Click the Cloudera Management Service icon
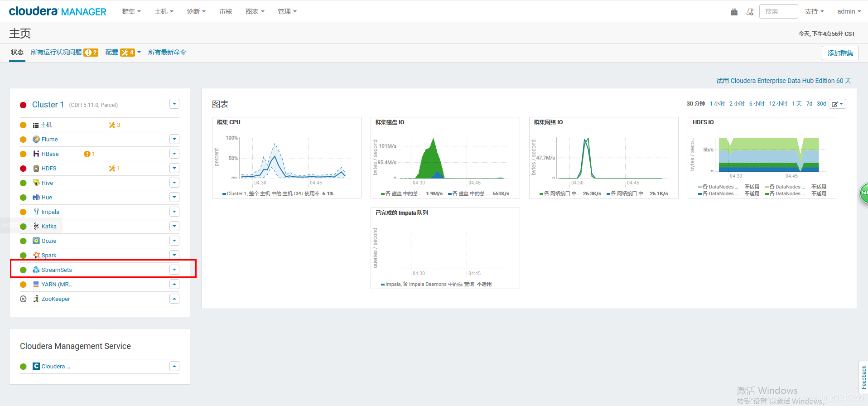 pos(36,366)
